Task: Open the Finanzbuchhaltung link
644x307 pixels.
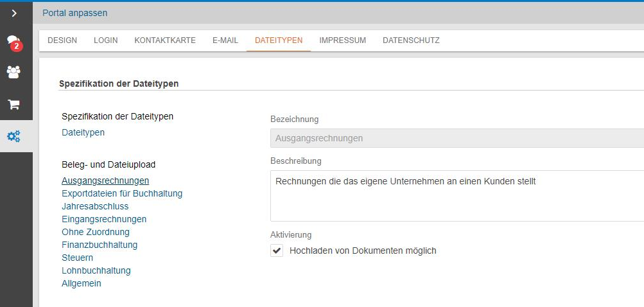Action: [100, 245]
